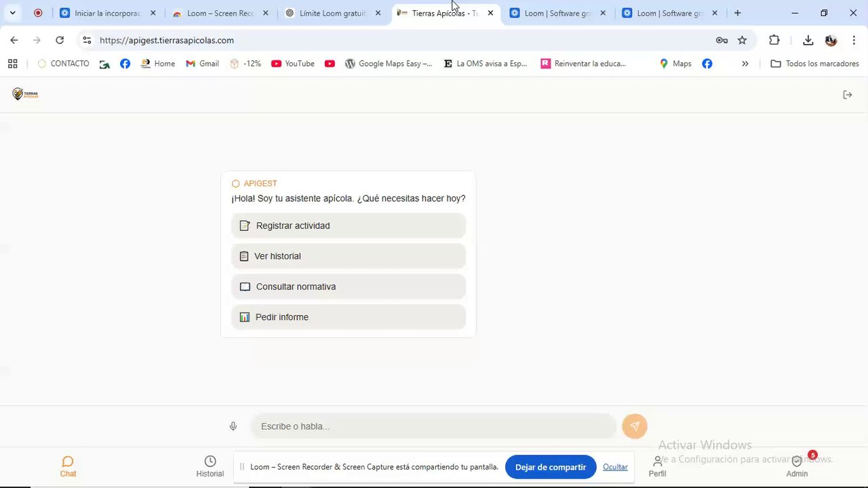
Task: Choose Consultar normativa option
Action: tap(349, 287)
